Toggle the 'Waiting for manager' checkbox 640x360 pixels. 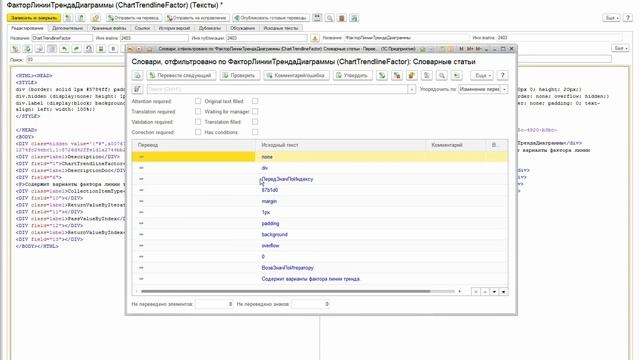(255, 111)
